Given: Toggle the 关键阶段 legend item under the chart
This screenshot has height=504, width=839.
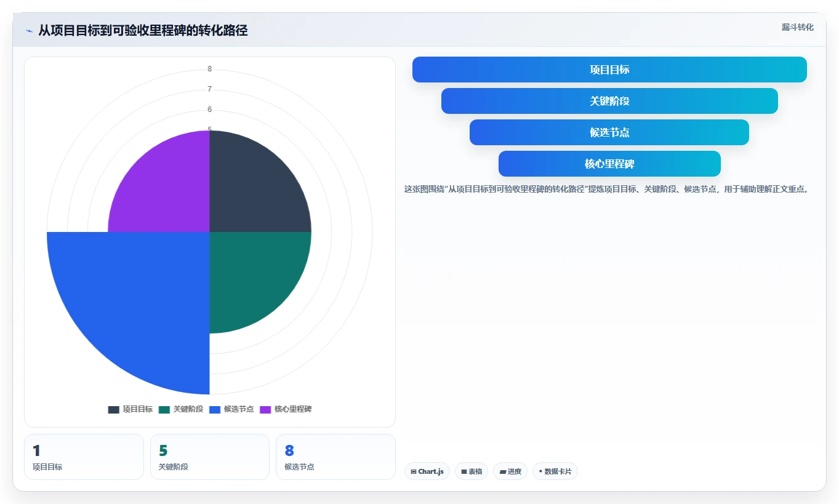Looking at the screenshot, I should pyautogui.click(x=180, y=409).
